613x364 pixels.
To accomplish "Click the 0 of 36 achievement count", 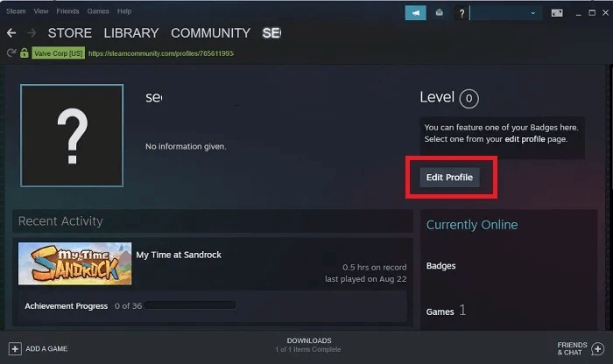I will point(128,305).
